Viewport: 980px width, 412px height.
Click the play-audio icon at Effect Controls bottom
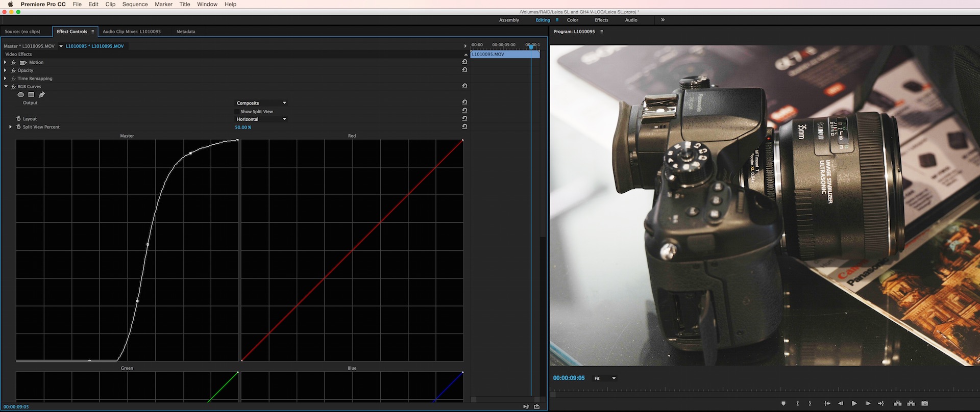[x=526, y=406]
